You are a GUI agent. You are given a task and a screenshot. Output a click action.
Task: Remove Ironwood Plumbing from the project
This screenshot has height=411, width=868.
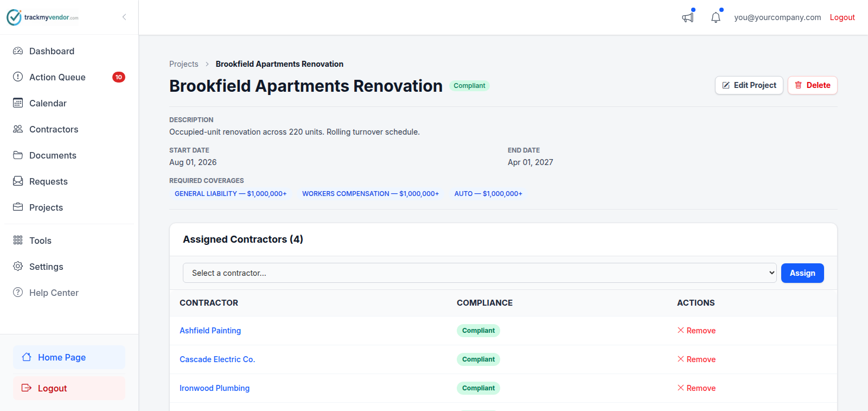[696, 388]
